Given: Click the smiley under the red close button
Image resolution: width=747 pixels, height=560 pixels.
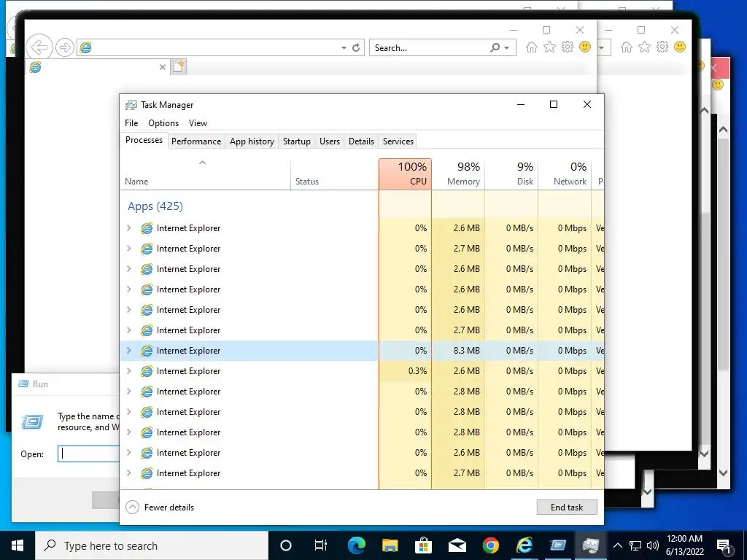Looking at the screenshot, I should coord(718,85).
